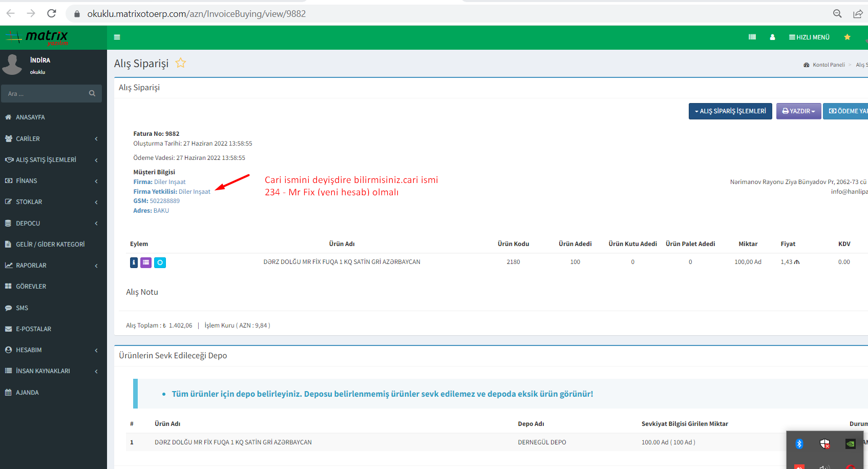The width and height of the screenshot is (868, 469).
Task: Click the light blue settings icon in row
Action: (x=160, y=262)
